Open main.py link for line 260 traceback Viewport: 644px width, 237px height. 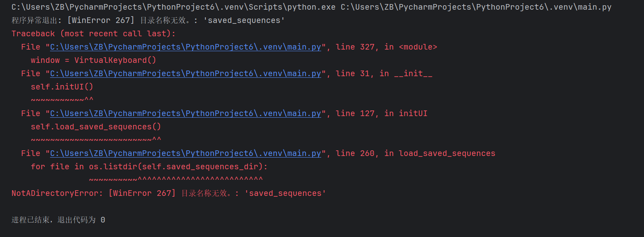pos(185,154)
